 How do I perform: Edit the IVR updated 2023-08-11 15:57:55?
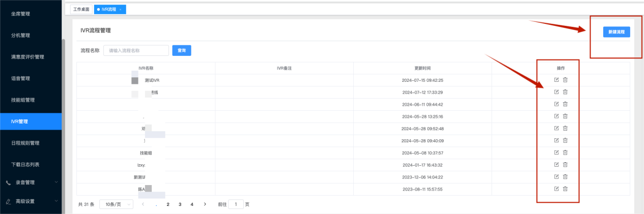point(556,189)
